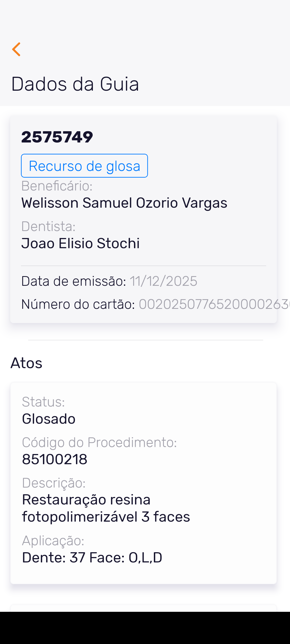
Task: Tap the Dentista label
Action: point(48,226)
